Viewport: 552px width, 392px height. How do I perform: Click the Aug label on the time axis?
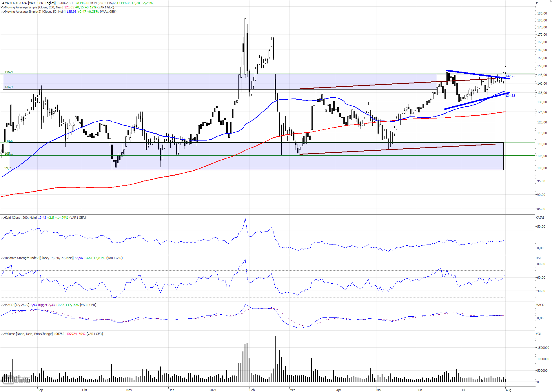(x=509, y=390)
